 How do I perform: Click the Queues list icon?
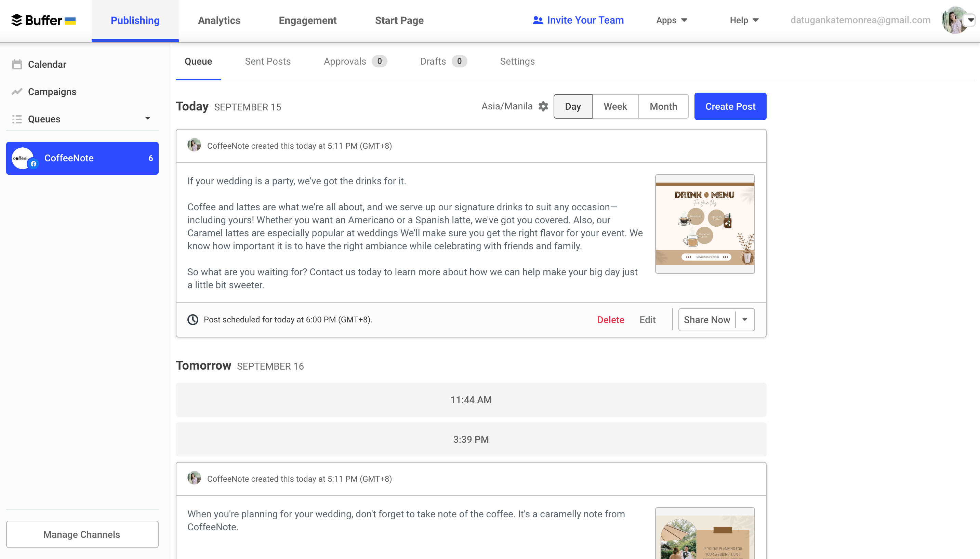pyautogui.click(x=17, y=119)
